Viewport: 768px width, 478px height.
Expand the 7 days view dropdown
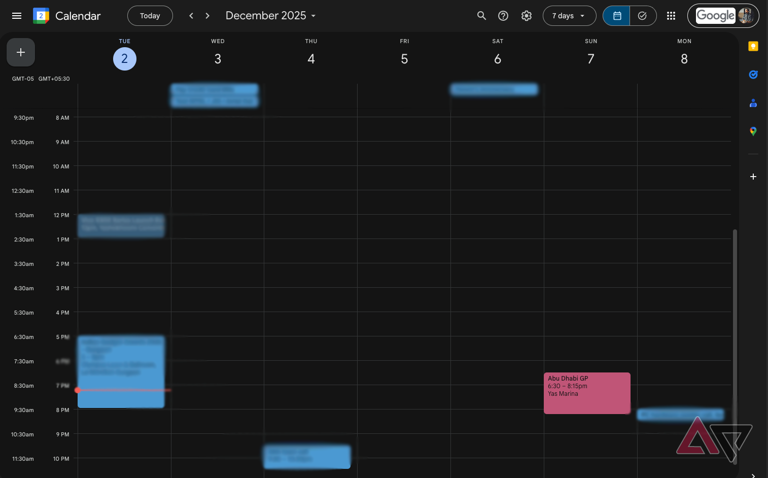[569, 16]
